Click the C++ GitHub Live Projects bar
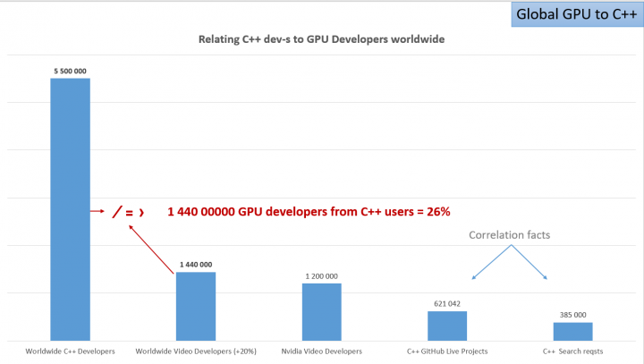 447,326
